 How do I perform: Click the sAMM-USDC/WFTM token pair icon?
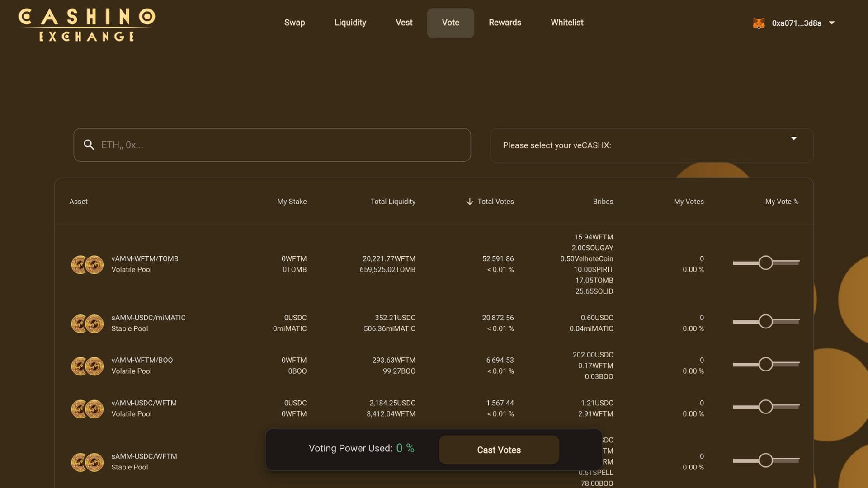point(87,462)
